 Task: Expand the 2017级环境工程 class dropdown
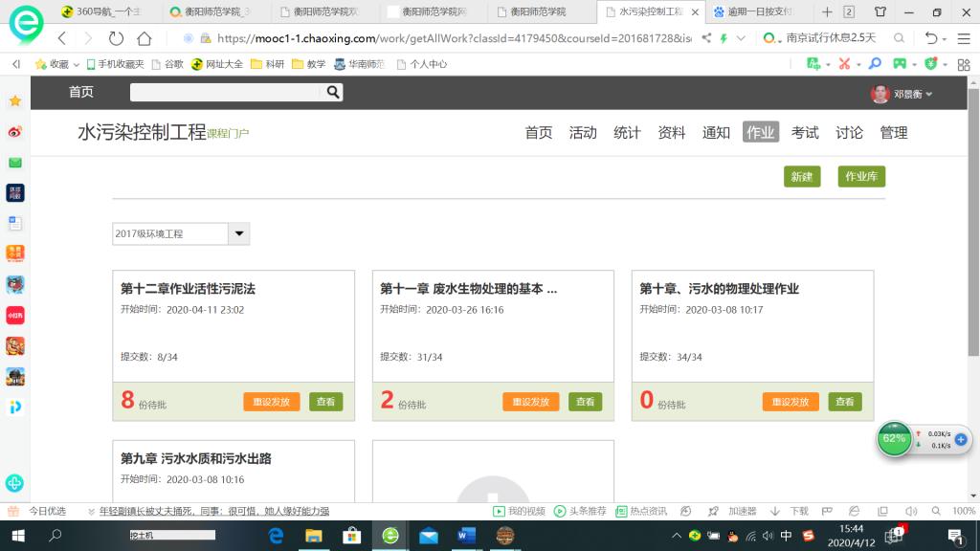pos(239,233)
